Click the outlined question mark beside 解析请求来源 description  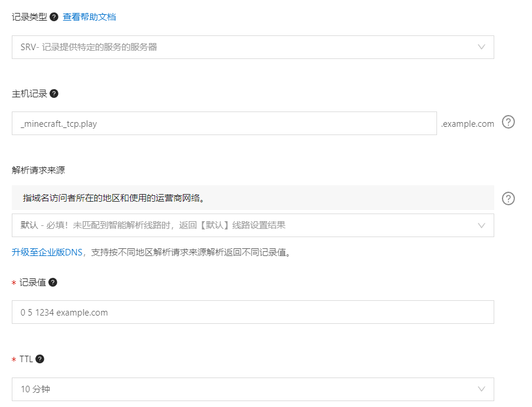coord(508,198)
